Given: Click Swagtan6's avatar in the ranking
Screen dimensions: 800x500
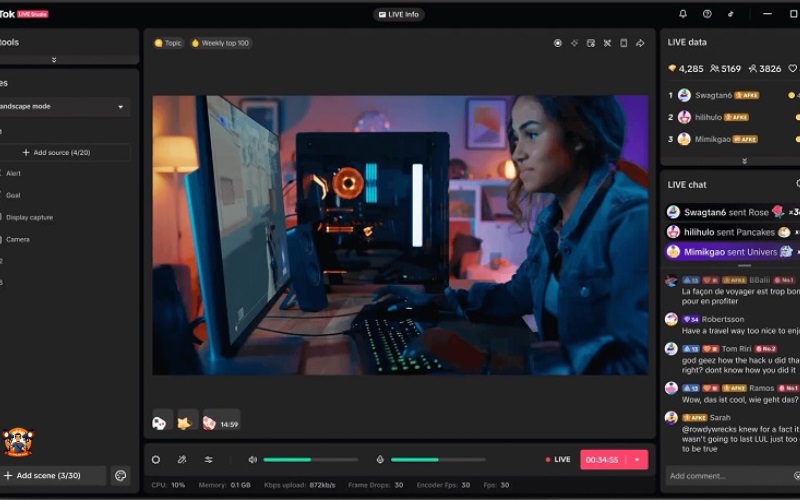Looking at the screenshot, I should pos(684,95).
